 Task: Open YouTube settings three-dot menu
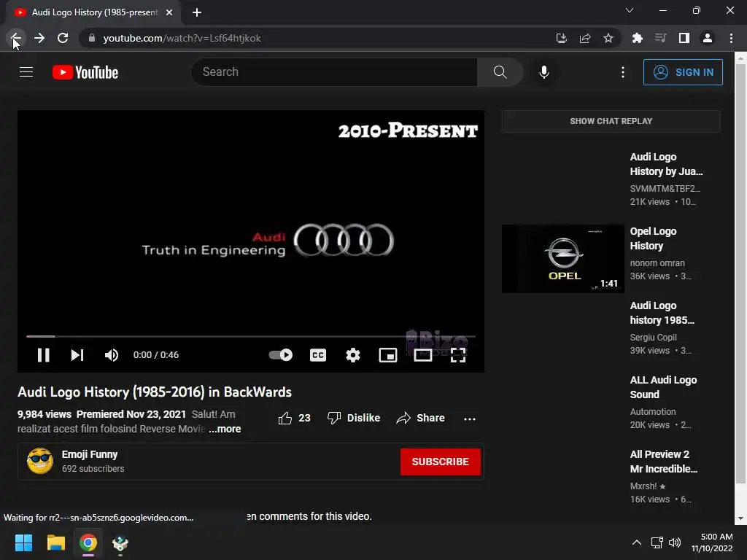pos(623,72)
